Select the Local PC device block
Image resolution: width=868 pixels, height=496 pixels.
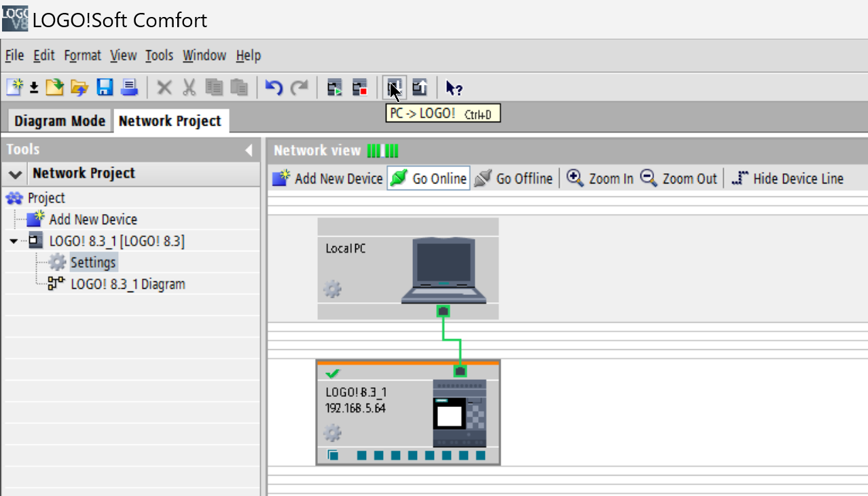point(408,268)
